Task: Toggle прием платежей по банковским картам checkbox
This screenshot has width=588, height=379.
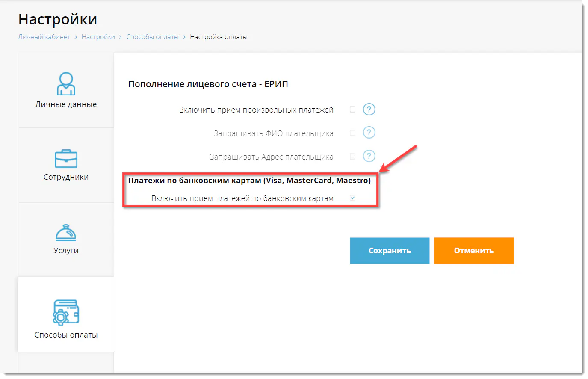Action: (352, 198)
